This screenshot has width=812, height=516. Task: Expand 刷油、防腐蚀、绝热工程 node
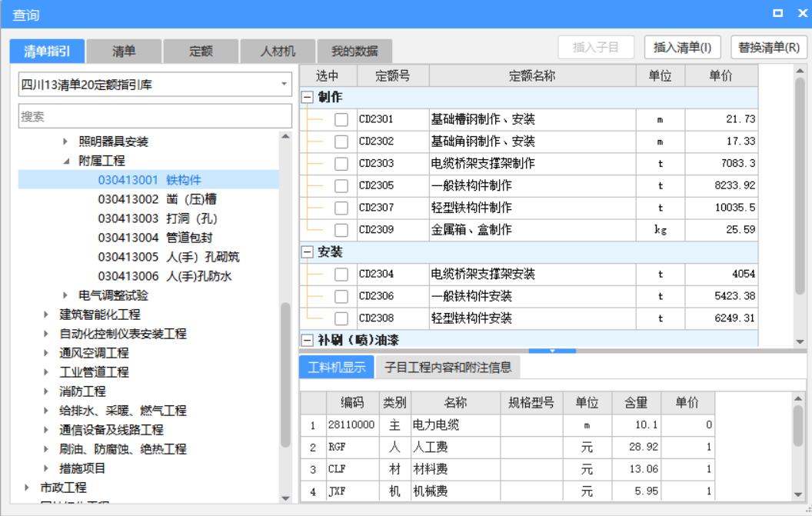pyautogui.click(x=46, y=449)
